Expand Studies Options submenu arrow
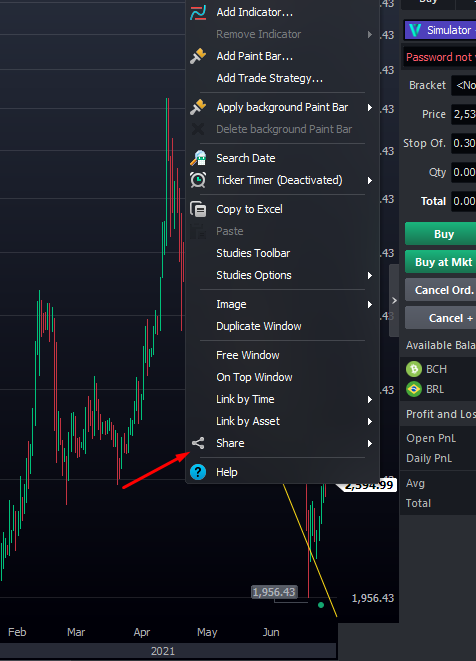The width and height of the screenshot is (476, 661). 370,275
